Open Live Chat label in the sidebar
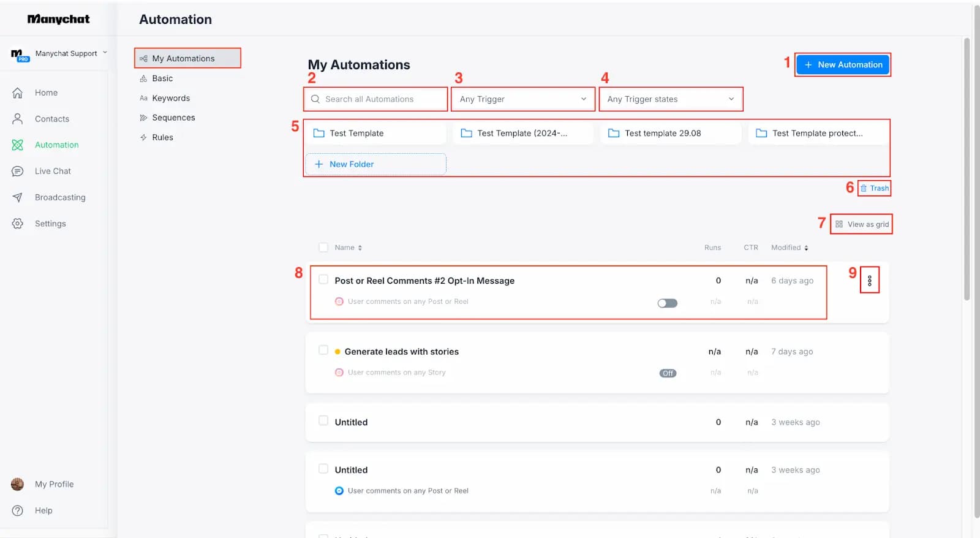This screenshot has height=538, width=980. click(x=53, y=171)
